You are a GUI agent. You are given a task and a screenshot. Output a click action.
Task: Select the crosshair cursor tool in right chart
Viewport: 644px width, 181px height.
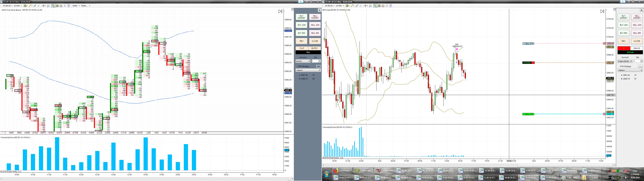[365, 6]
